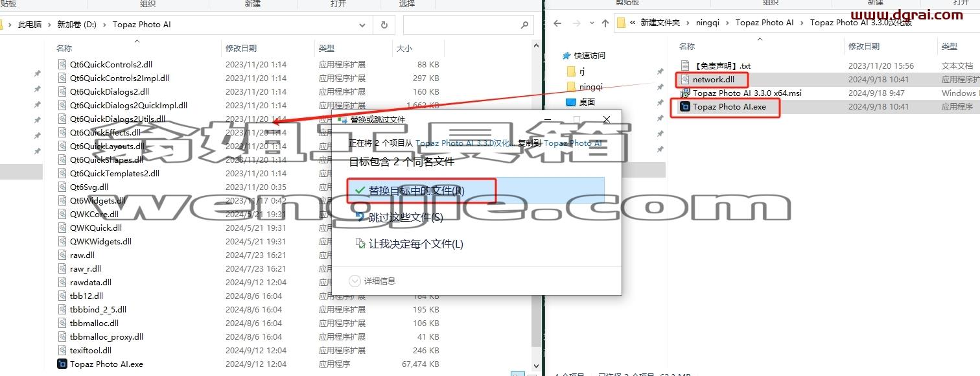Click the Qt6QuickDialogs2.dll file icon
This screenshot has height=376, width=980.
click(62, 92)
